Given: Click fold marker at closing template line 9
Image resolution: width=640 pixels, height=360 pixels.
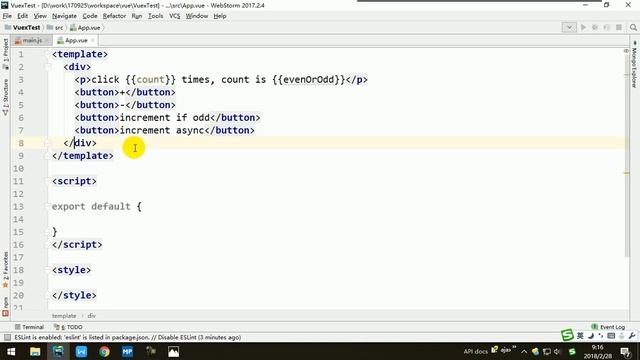Looking at the screenshot, I should 47,156.
